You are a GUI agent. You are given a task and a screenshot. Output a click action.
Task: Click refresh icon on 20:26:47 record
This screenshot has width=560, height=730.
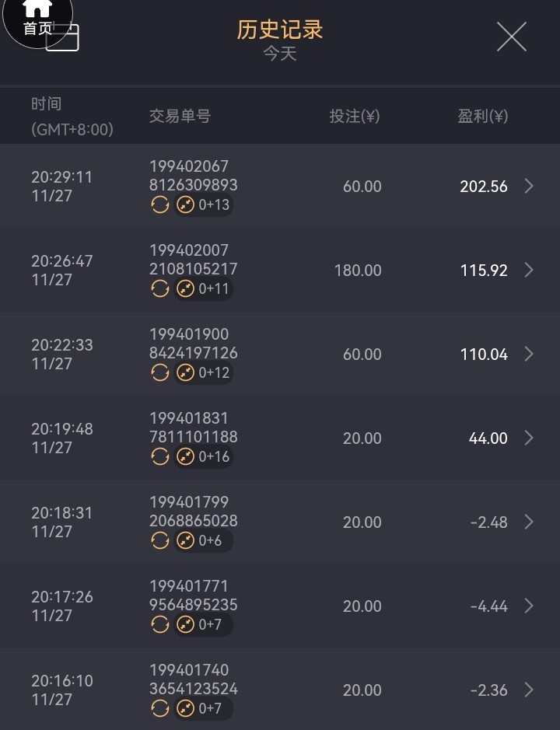pos(159,288)
